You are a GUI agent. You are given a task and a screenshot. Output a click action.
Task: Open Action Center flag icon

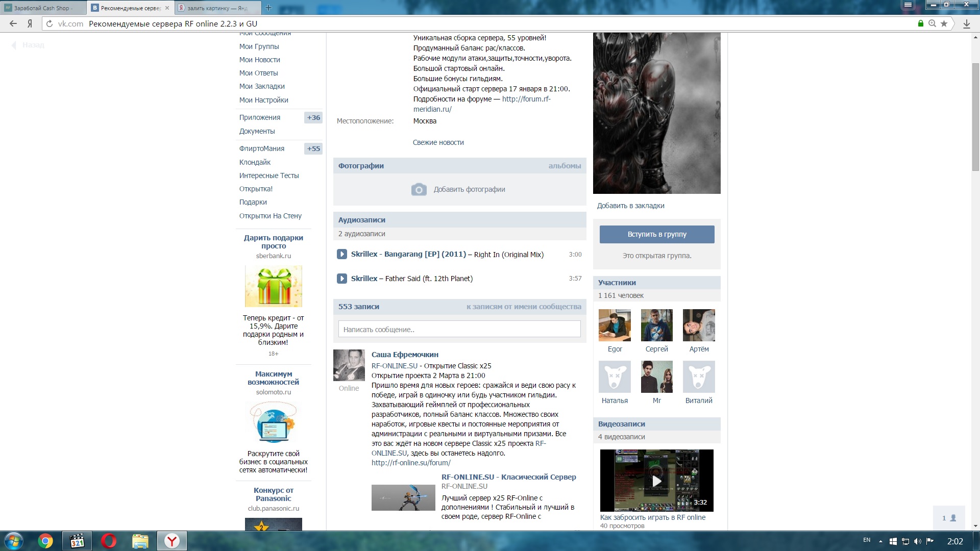point(930,541)
